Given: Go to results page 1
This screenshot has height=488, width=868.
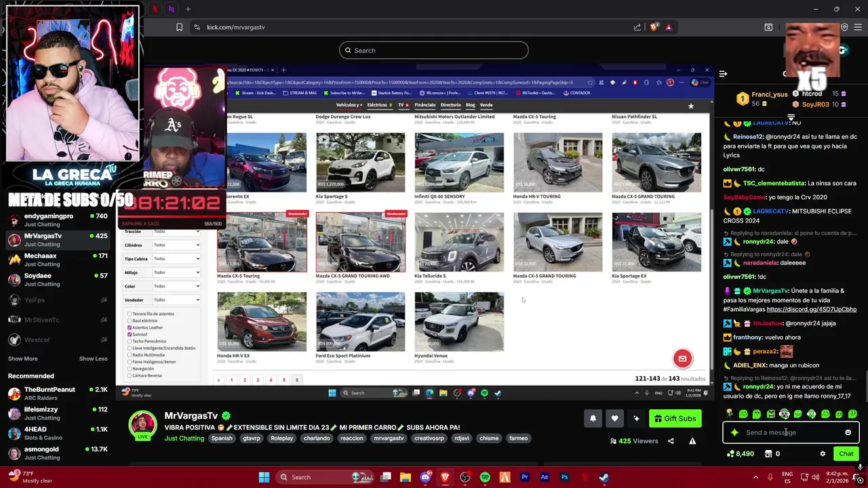Looking at the screenshot, I should coord(231,380).
